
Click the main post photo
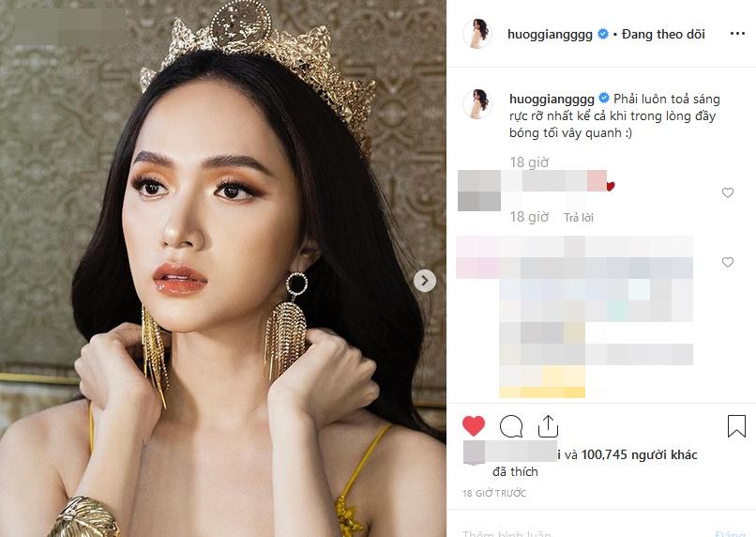pos(222,268)
